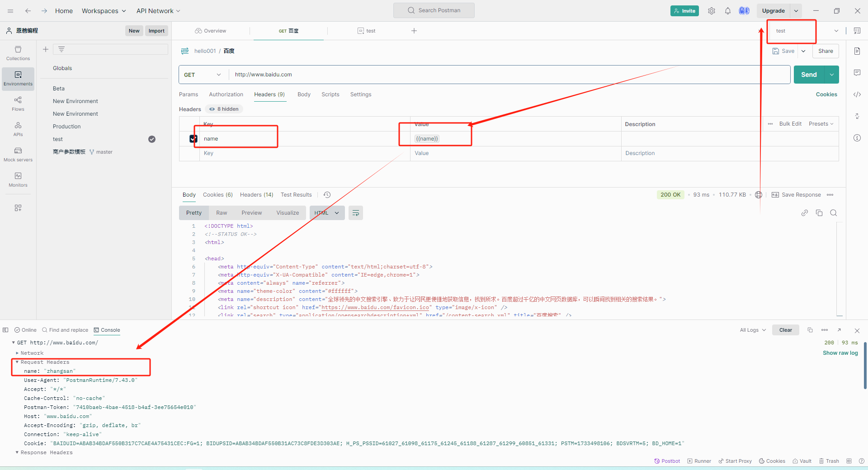Toggle the active checkmark for test environment
The height and width of the screenshot is (470, 868).
(x=152, y=139)
